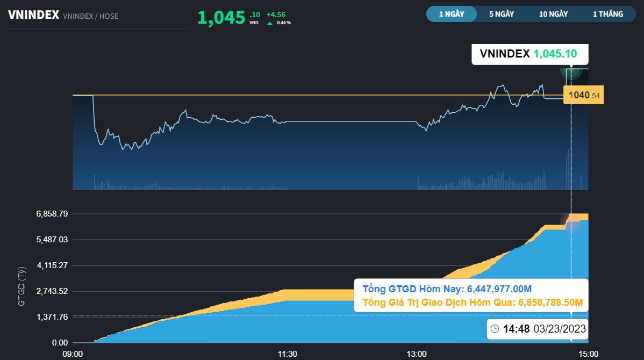The height and width of the screenshot is (360, 644).
Task: Click the 1,371.76 axis label
Action: pos(52,317)
